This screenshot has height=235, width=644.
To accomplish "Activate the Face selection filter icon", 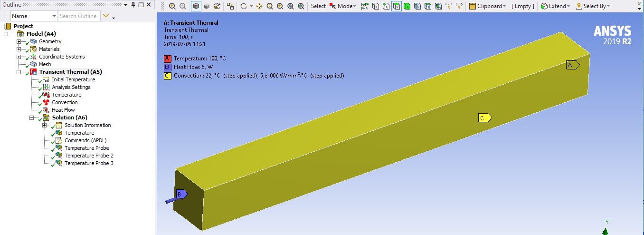I will (x=397, y=6).
